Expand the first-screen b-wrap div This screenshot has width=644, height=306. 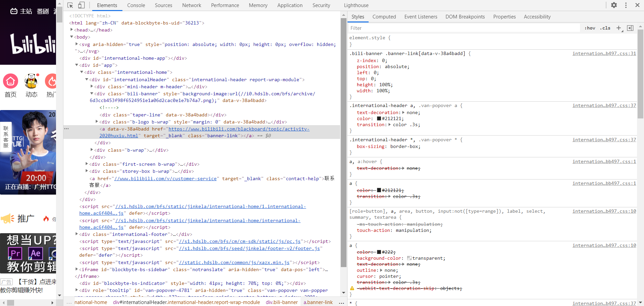coord(87,164)
